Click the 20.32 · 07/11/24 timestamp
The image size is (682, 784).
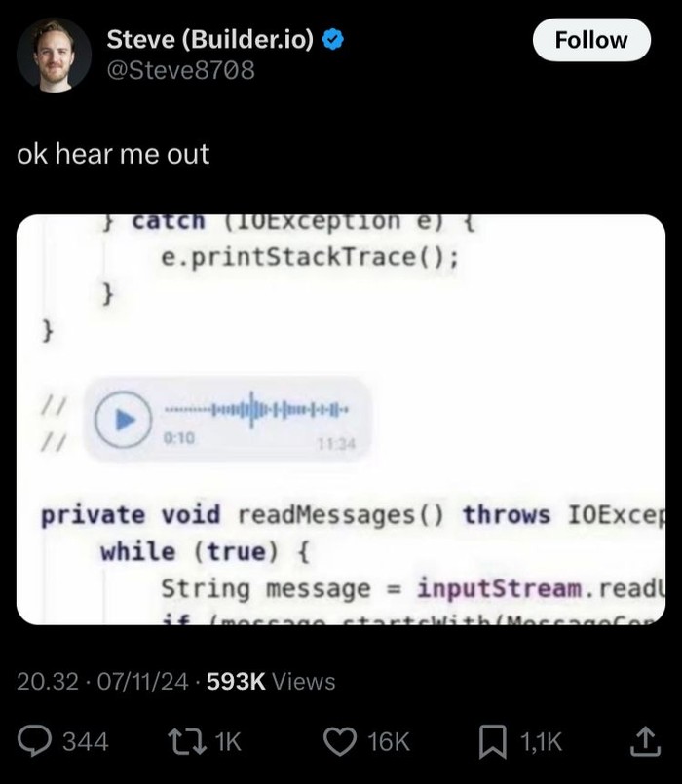102,681
